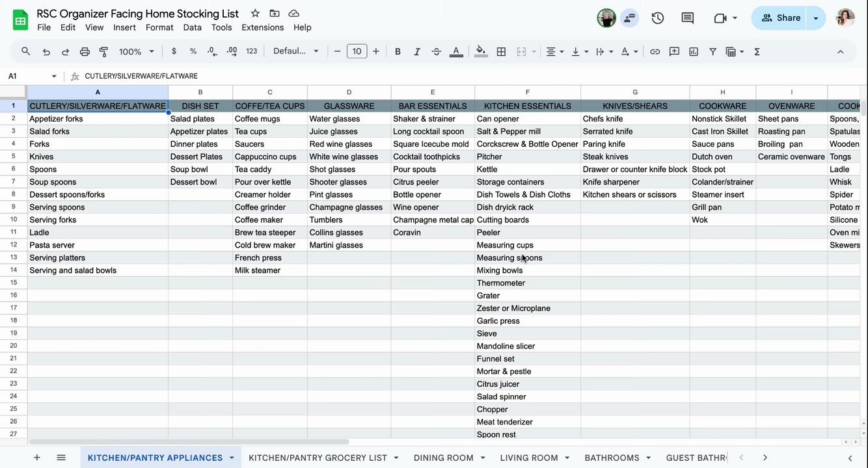Switch to KITCHEN/PANTRY GROCERY LIST tab

click(x=318, y=458)
